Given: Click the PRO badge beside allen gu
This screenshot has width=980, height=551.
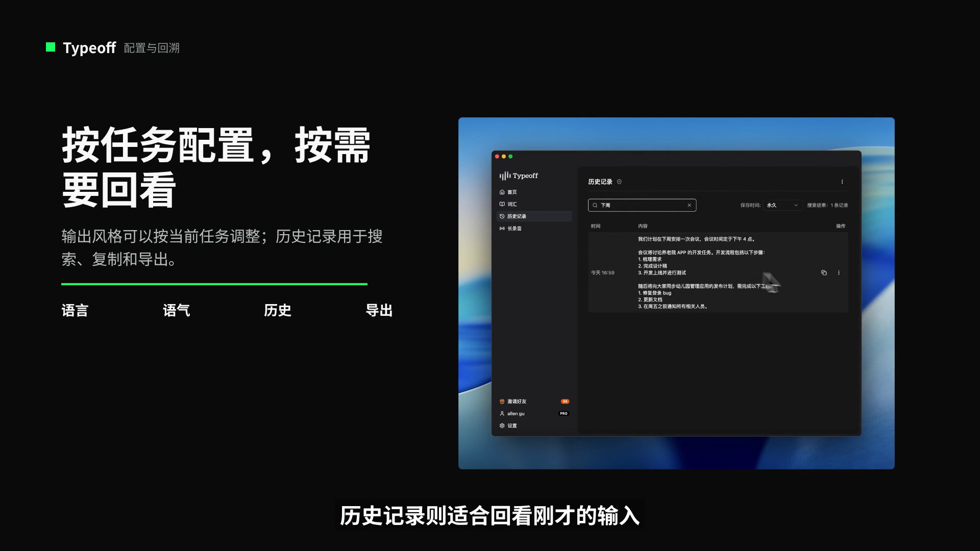Looking at the screenshot, I should [563, 414].
